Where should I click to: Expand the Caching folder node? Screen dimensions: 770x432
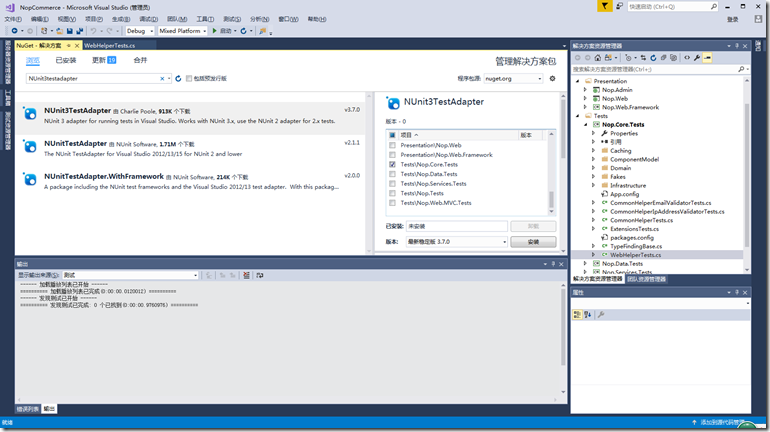point(593,151)
